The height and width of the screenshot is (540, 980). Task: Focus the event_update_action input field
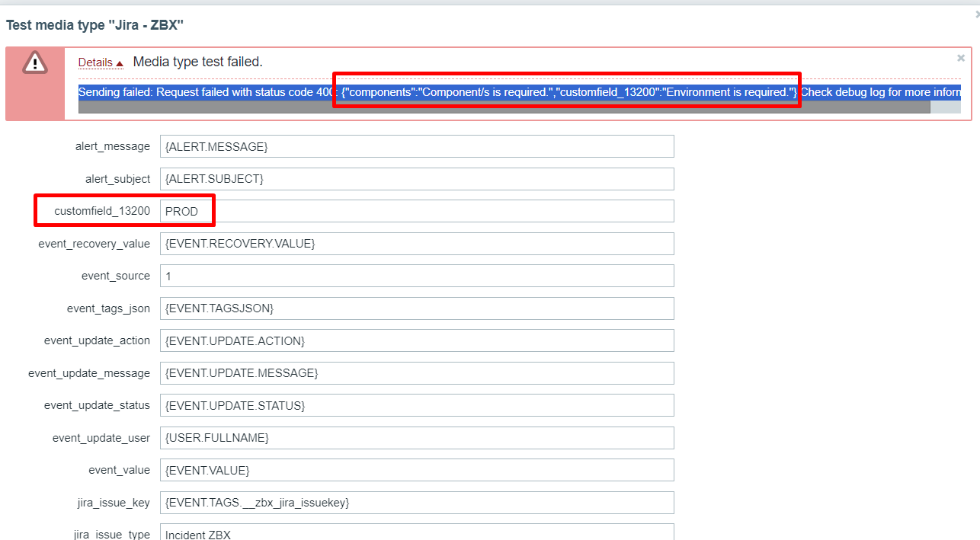pyautogui.click(x=417, y=340)
